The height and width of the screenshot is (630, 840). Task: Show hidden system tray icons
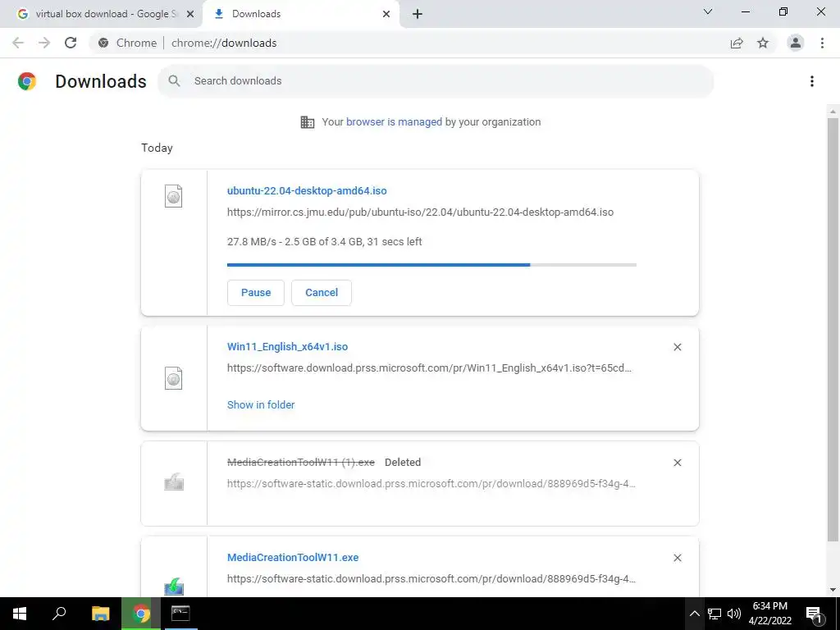(694, 614)
